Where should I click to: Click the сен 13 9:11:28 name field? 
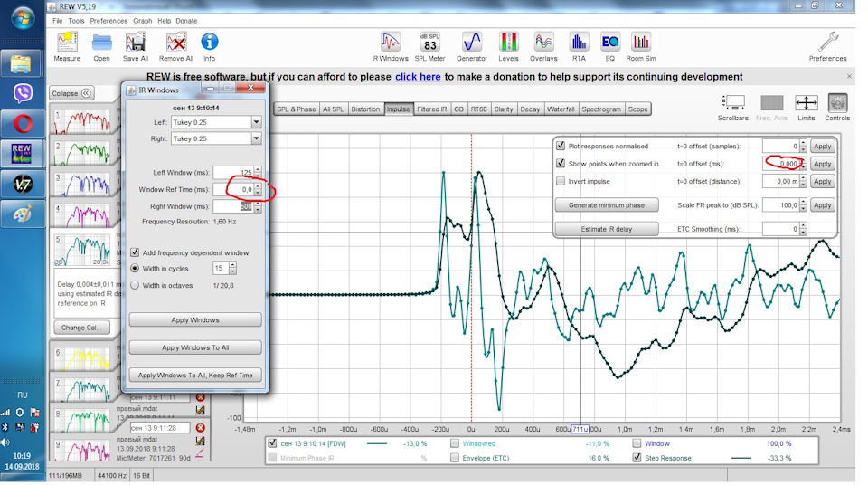(161, 428)
